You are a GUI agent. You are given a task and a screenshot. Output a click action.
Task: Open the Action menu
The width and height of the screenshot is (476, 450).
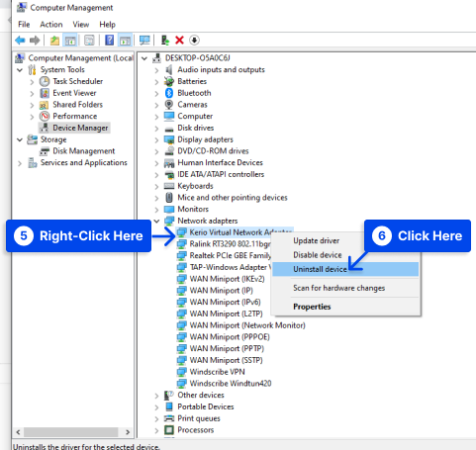(51, 25)
